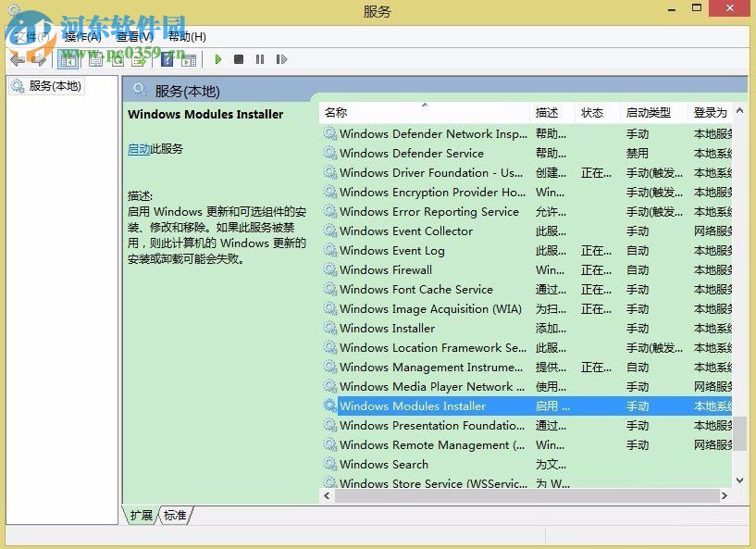Click the Forward navigation arrow

(x=37, y=58)
